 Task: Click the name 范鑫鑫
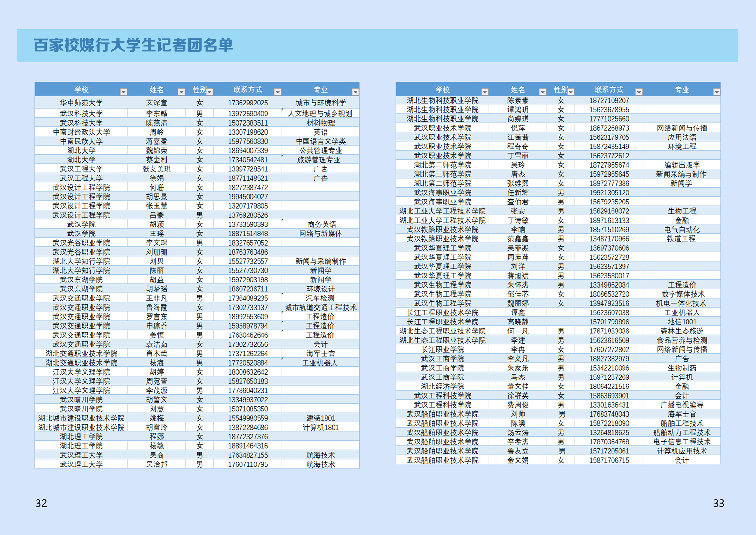[518, 238]
